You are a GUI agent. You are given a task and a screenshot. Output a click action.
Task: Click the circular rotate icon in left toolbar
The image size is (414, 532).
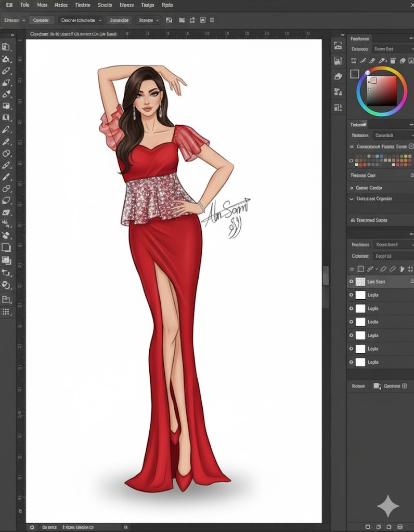click(x=6, y=285)
